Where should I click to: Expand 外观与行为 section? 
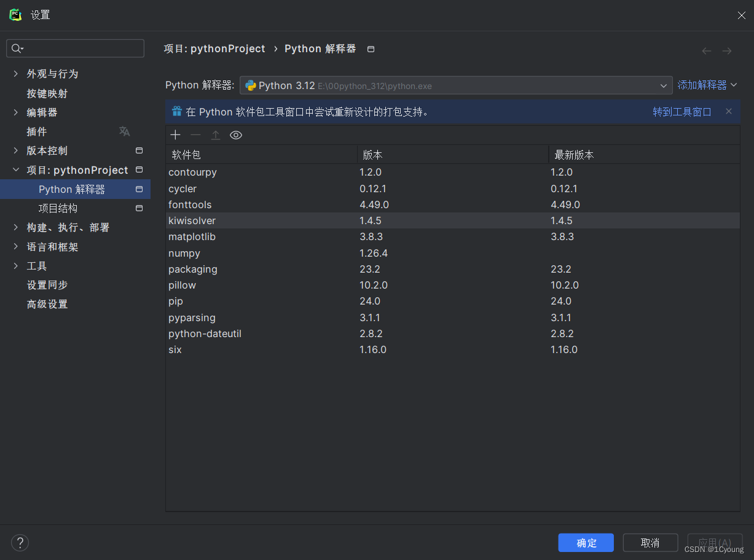pyautogui.click(x=16, y=74)
